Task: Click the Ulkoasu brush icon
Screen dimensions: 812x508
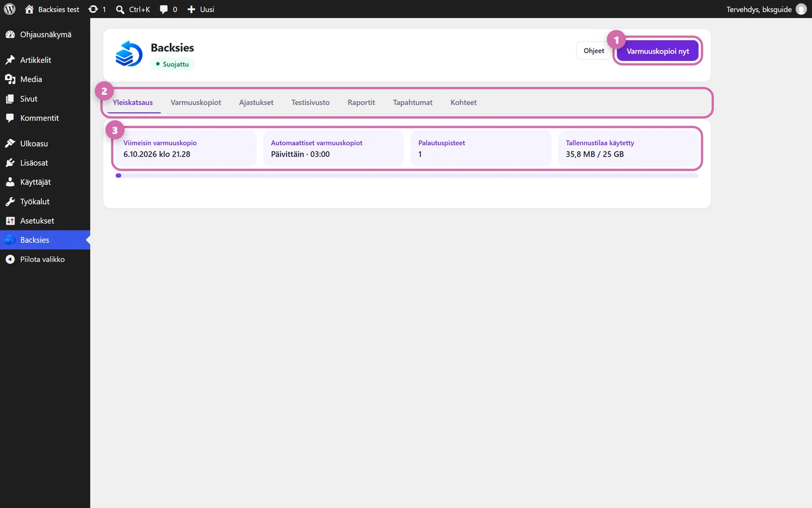Action: click(10, 143)
